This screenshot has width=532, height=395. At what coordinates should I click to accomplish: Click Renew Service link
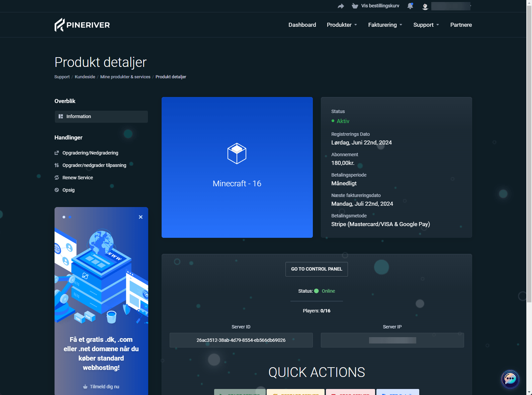[78, 178]
